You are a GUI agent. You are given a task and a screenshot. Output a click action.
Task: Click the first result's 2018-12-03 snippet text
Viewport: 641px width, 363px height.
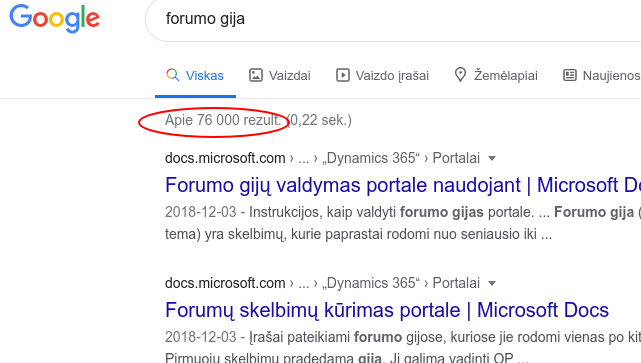[x=200, y=212]
